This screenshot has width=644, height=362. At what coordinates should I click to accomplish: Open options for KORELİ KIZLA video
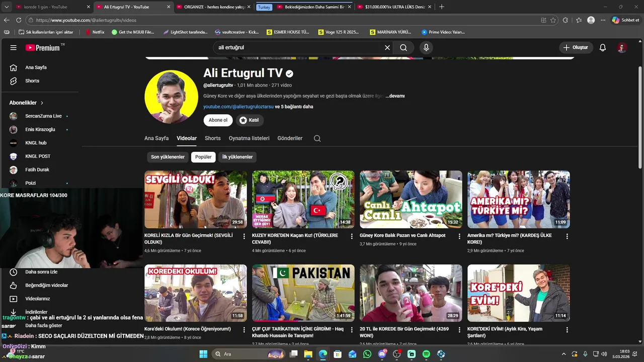(244, 236)
